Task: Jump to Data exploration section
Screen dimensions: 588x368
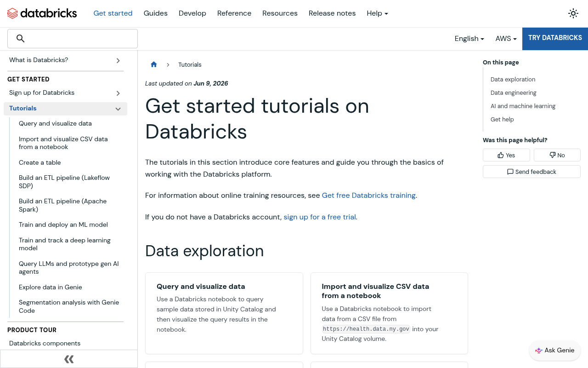Action: [x=513, y=80]
